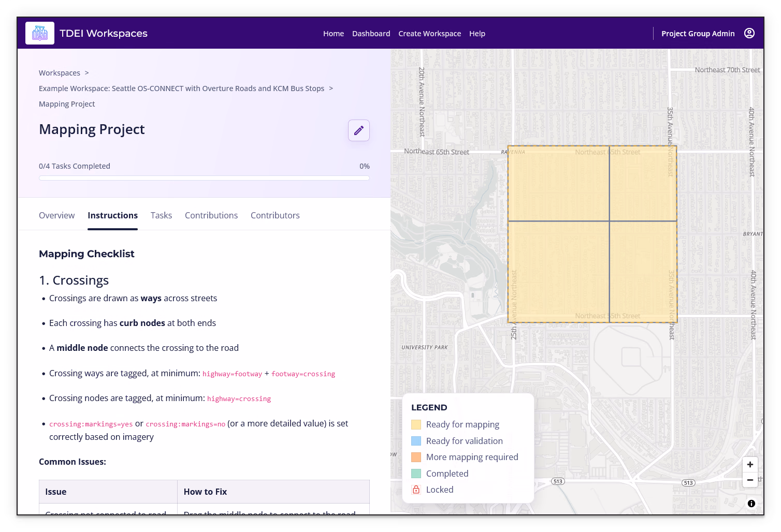Select the top-left map task square
The image size is (781, 532).
click(x=558, y=183)
